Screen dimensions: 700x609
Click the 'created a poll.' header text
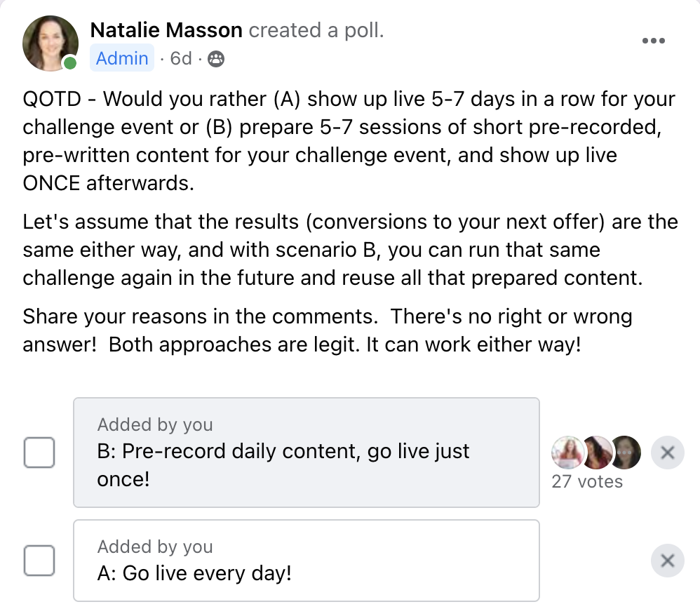pos(316,30)
